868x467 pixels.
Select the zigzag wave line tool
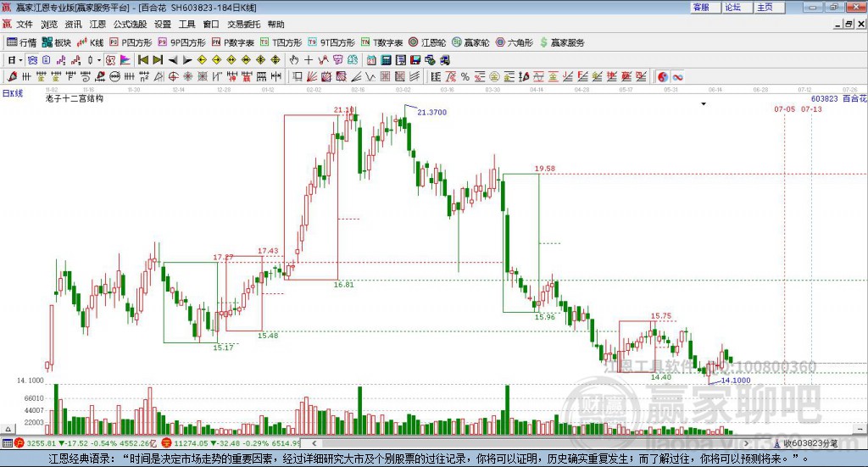370,77
